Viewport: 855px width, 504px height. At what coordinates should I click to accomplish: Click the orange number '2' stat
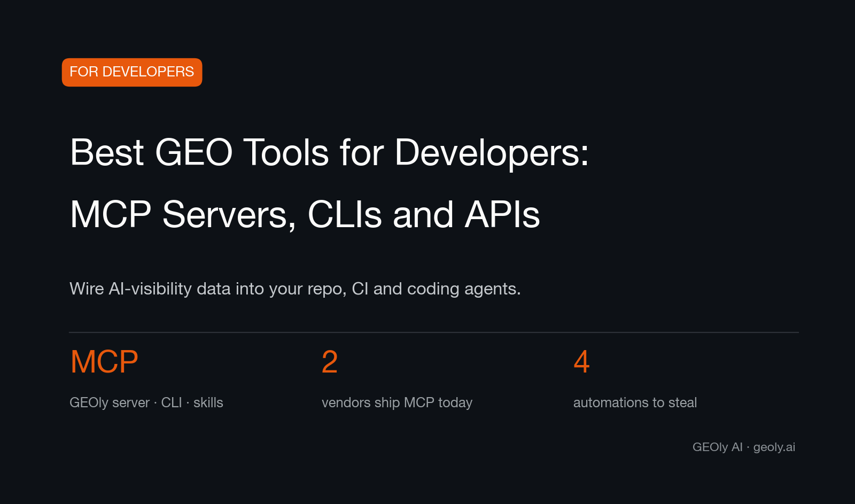330,362
